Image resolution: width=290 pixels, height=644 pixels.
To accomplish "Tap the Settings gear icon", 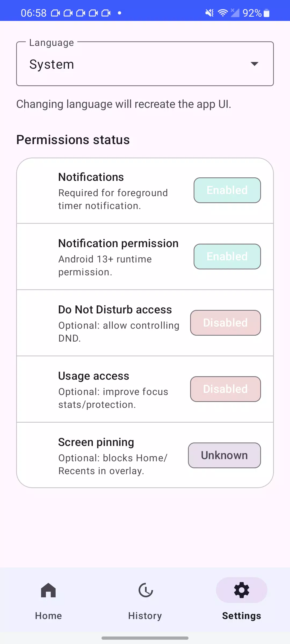I will 242,590.
